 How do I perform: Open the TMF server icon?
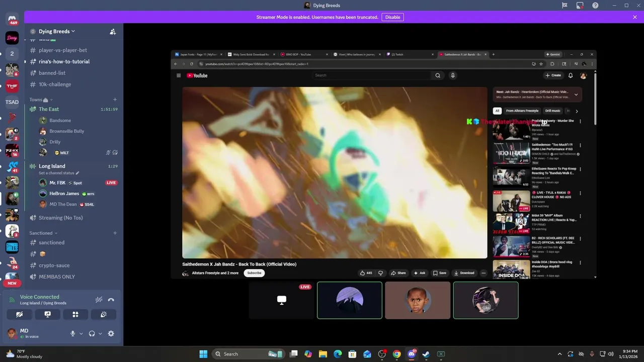12,86
